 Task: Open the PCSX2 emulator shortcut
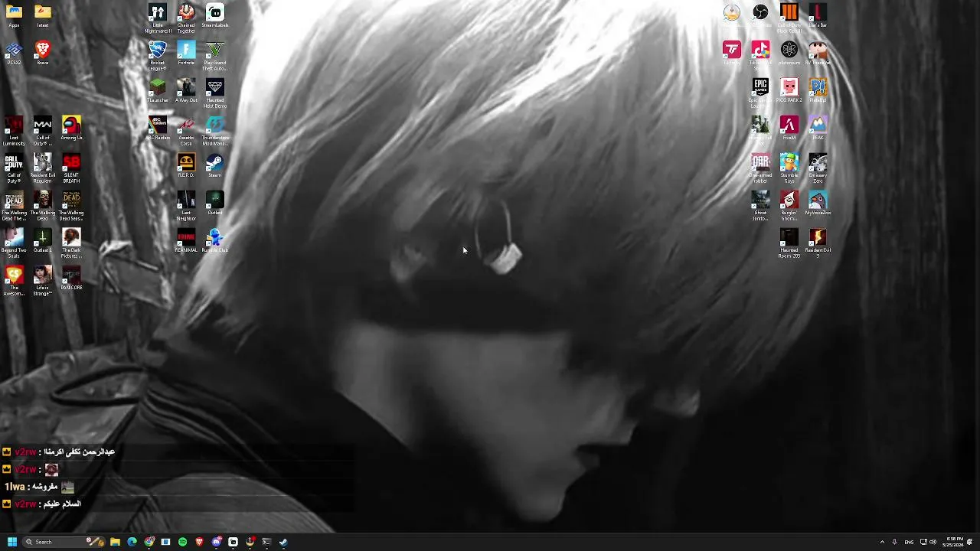pos(14,54)
